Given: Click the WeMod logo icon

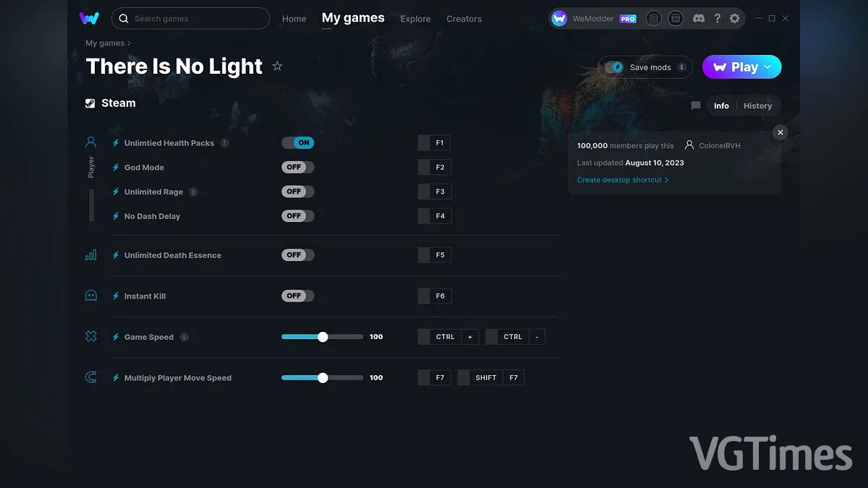Looking at the screenshot, I should [89, 18].
